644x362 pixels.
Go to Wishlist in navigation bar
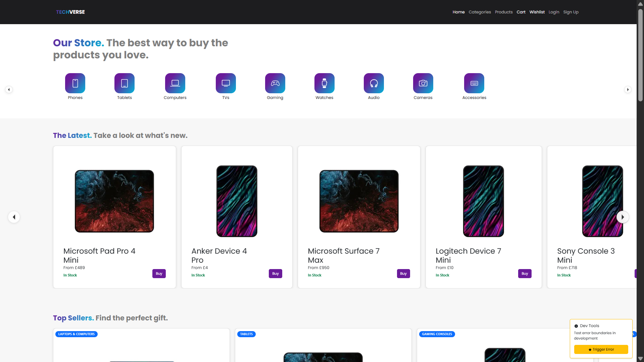click(x=537, y=12)
